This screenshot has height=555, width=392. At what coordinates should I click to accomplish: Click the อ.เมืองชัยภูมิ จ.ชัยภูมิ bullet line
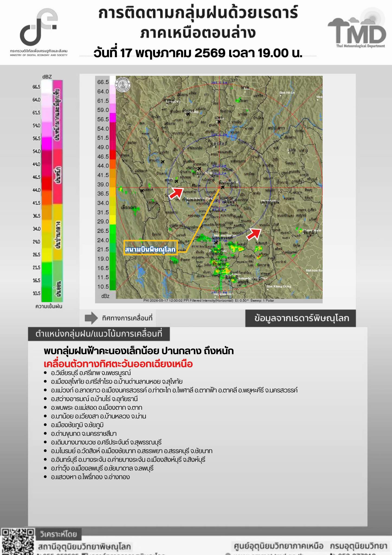(x=77, y=425)
